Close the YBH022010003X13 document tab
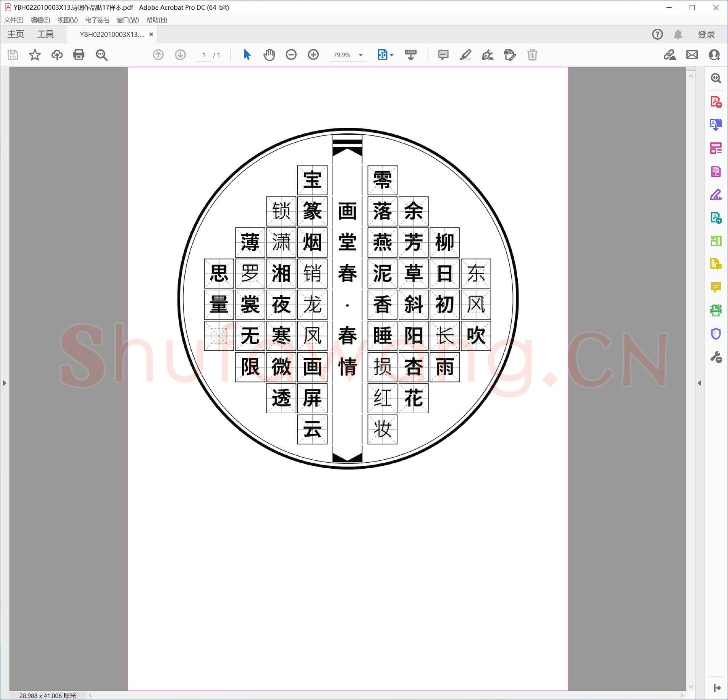The image size is (728, 700). coord(151,34)
